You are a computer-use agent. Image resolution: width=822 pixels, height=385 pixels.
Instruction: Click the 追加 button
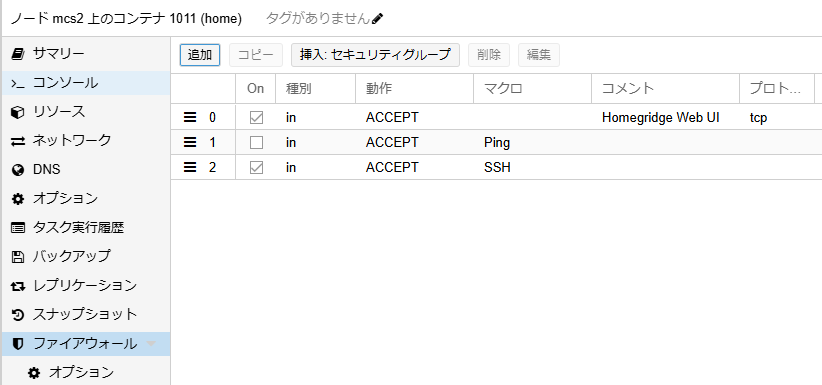click(200, 55)
